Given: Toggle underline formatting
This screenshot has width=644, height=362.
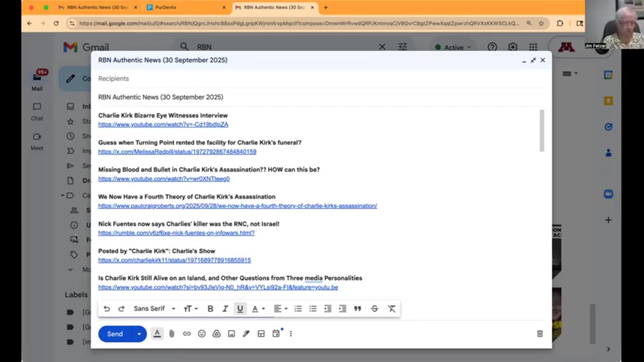Looking at the screenshot, I should point(240,309).
